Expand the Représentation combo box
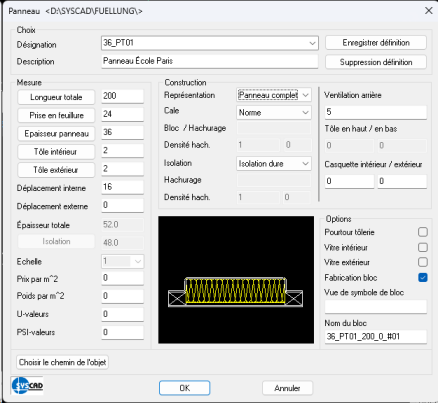Screen dimensions: 438x403 pos(274,95)
